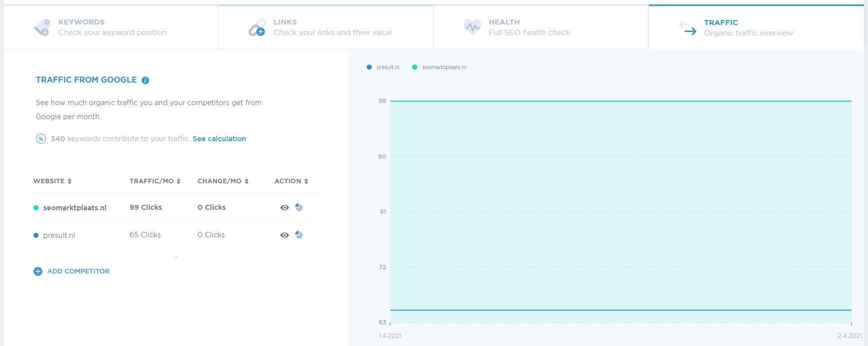Screen dimensions: 868x346
Task: Click the percent icon before 340 keywords
Action: 41,139
